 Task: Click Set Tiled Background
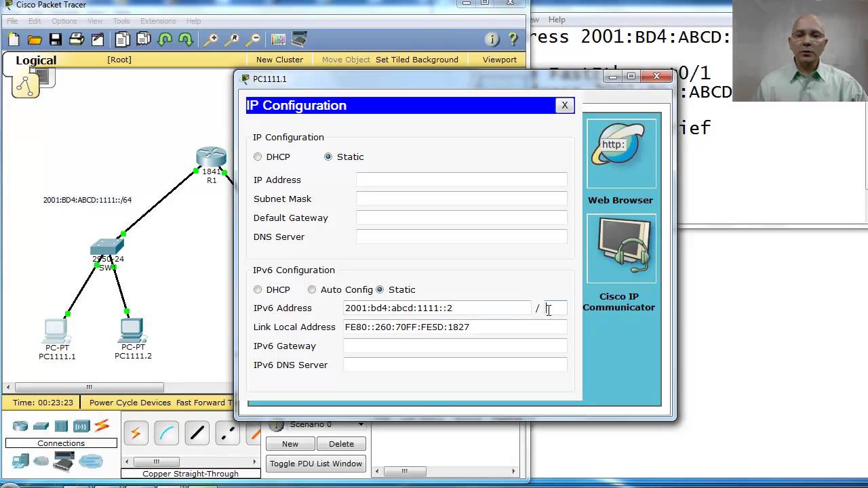417,60
